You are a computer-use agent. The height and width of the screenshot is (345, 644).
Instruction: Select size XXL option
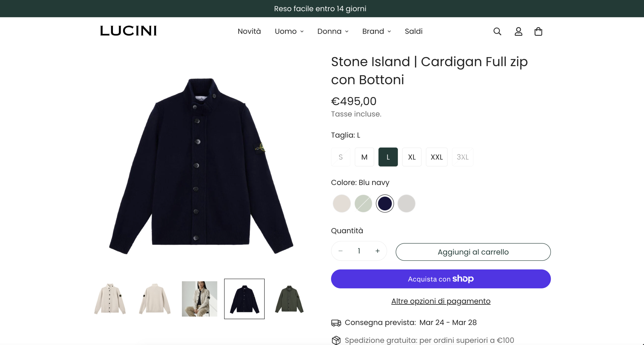(x=436, y=157)
